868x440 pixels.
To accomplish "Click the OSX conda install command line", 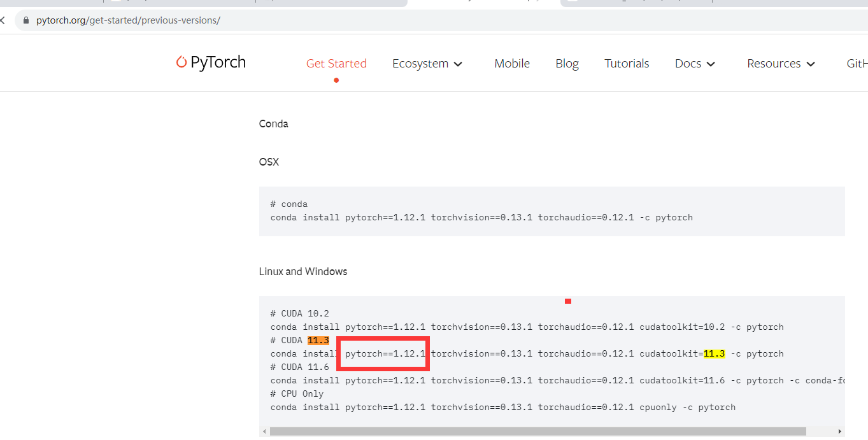I will coord(481,218).
